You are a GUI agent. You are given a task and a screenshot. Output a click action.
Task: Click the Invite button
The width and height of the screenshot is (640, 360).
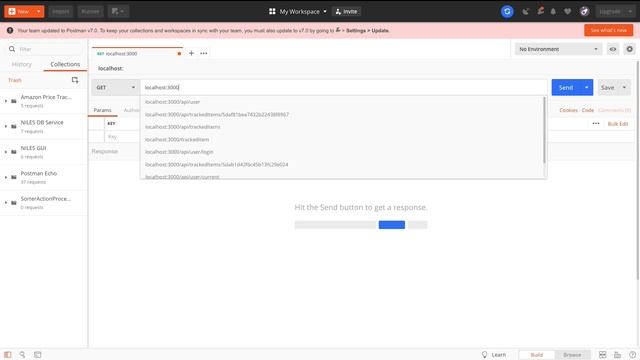tap(346, 11)
